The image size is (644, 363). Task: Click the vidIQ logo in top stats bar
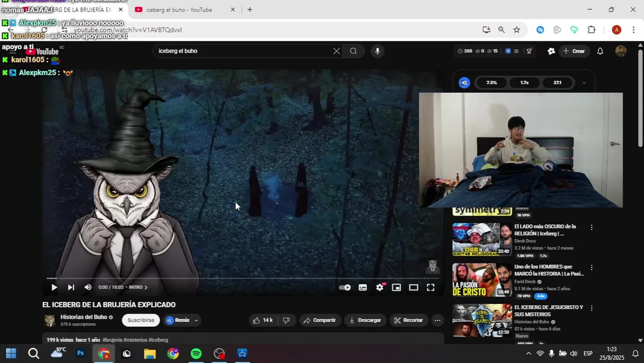pos(507,51)
